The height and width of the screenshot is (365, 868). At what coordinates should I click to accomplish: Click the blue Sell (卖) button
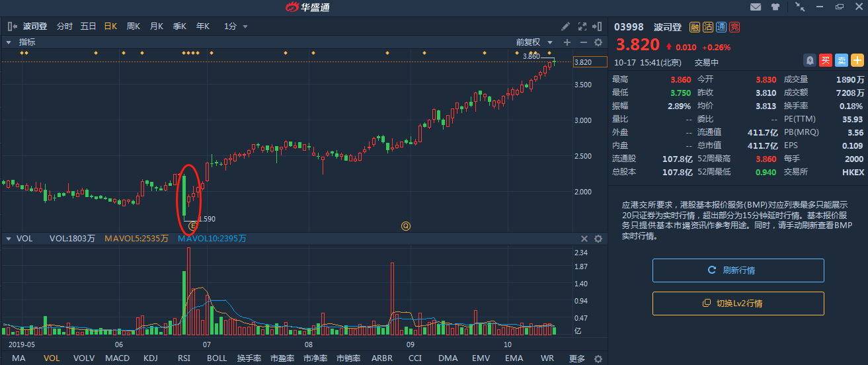842,60
